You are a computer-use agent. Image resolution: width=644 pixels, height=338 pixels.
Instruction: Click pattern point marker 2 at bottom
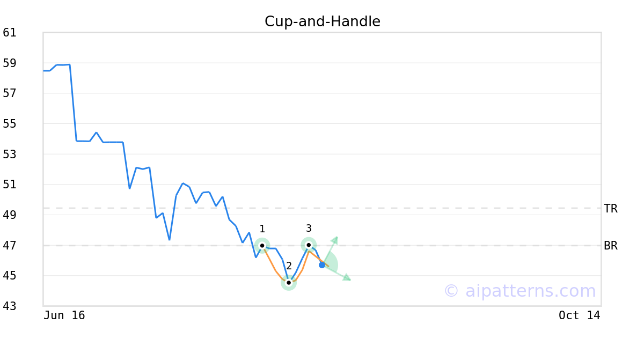[289, 283]
